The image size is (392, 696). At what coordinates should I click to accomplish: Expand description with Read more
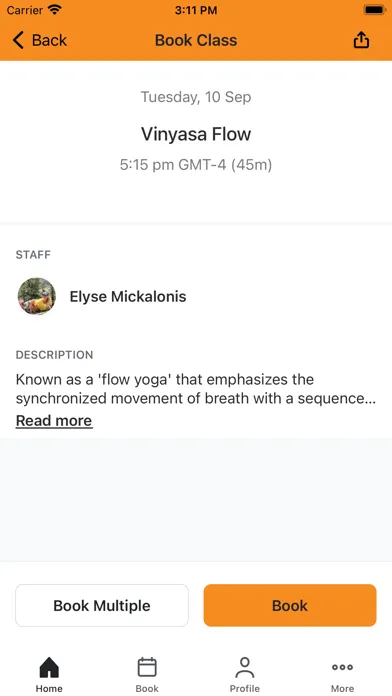click(54, 420)
